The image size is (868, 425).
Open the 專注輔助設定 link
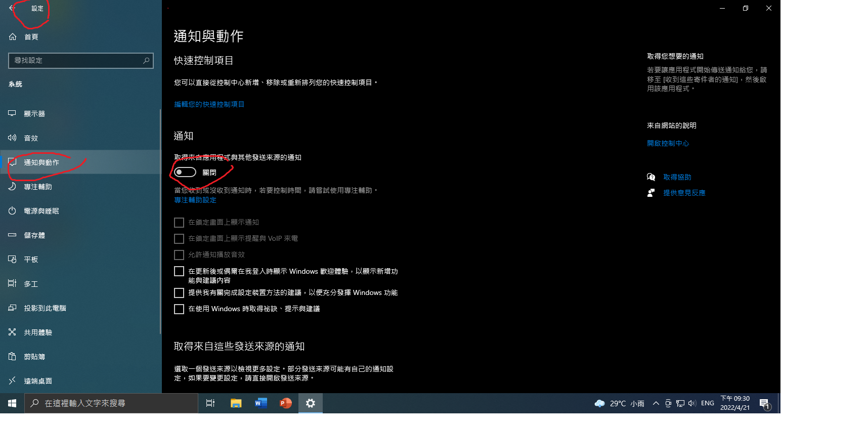click(195, 200)
